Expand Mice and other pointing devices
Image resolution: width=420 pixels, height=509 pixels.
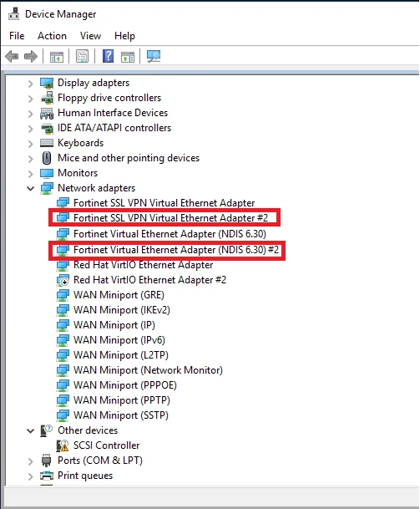pyautogui.click(x=31, y=159)
